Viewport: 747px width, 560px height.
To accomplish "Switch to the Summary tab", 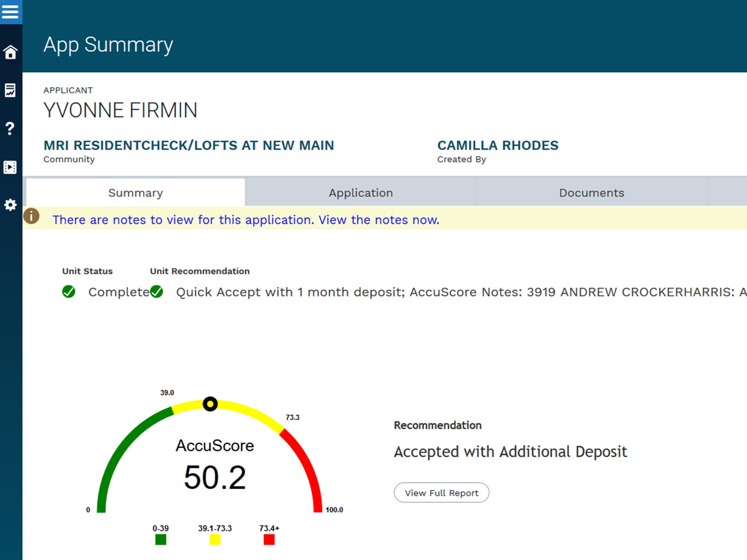I will click(x=135, y=193).
